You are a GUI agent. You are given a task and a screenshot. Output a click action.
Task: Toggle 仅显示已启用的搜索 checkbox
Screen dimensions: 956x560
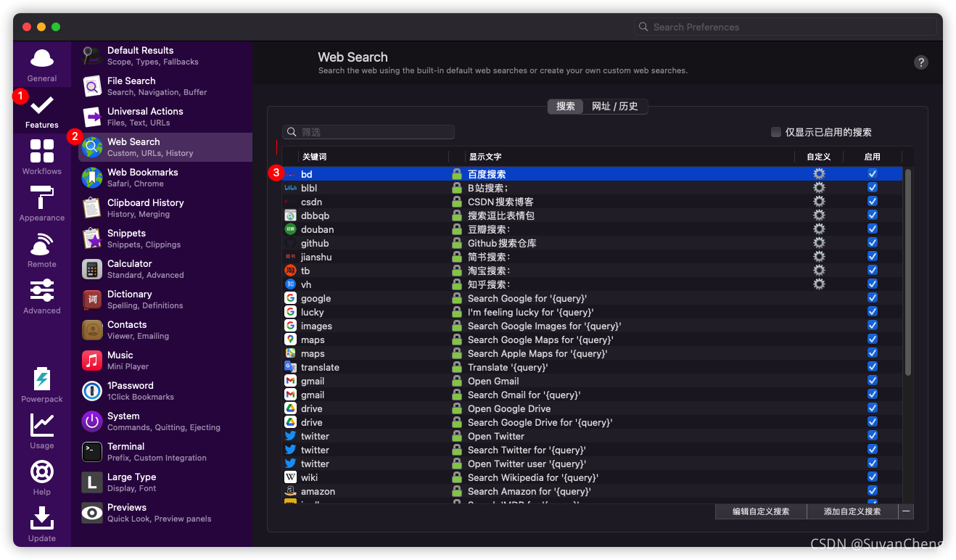click(x=776, y=132)
